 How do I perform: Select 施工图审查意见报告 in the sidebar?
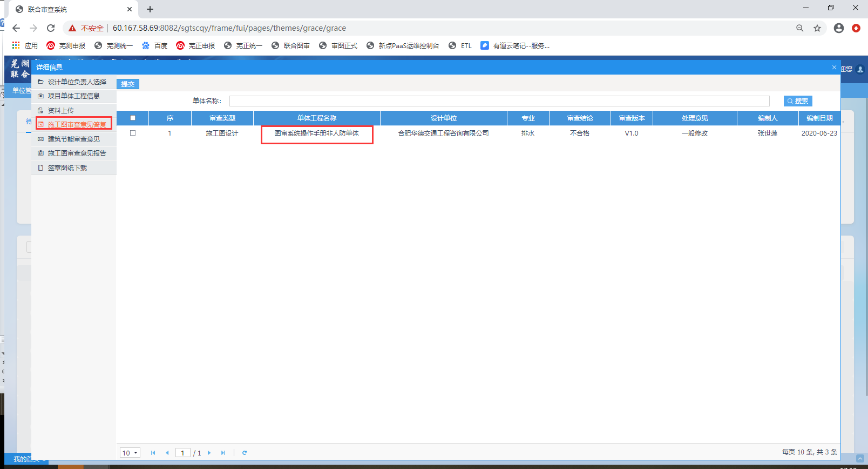77,153
